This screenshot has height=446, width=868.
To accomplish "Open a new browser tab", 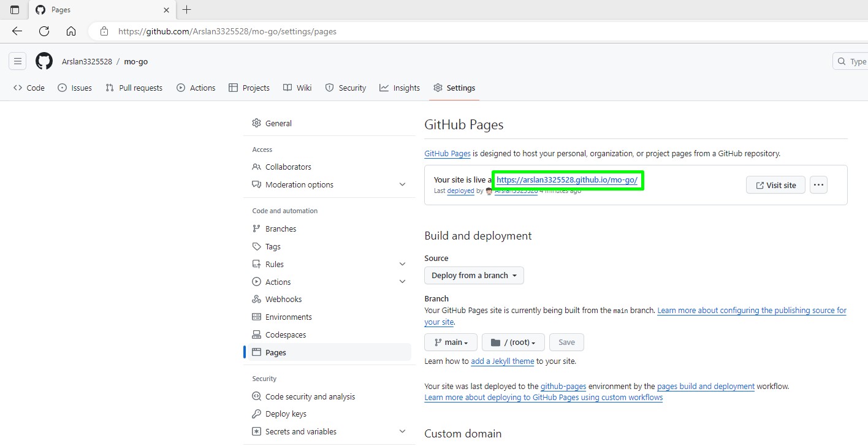I will click(187, 10).
